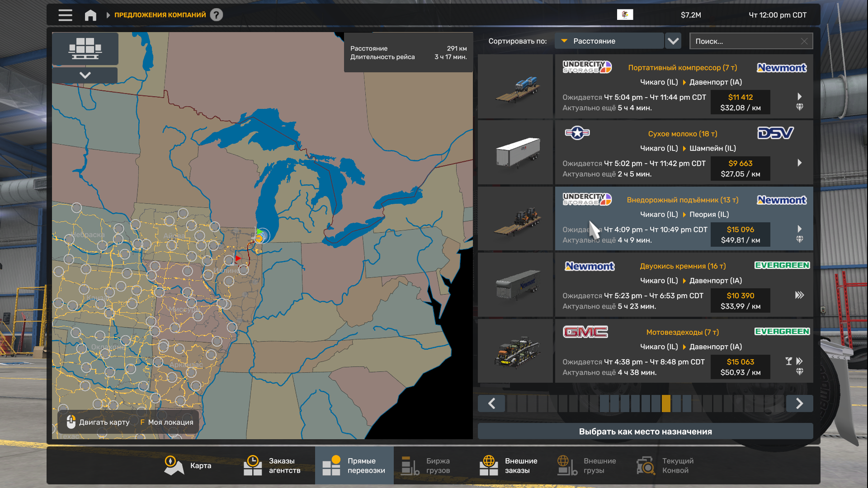The image size is (868, 488).
Task: Click Выбрать как место назначения button
Action: [x=645, y=432]
